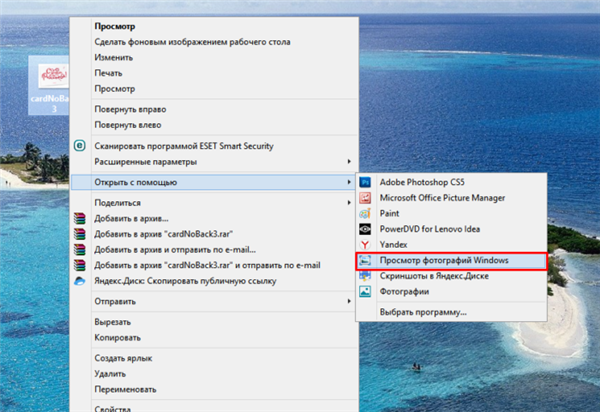Viewport: 600px width, 412px height.
Task: Choose 'Переименовать'
Action: pyautogui.click(x=126, y=389)
